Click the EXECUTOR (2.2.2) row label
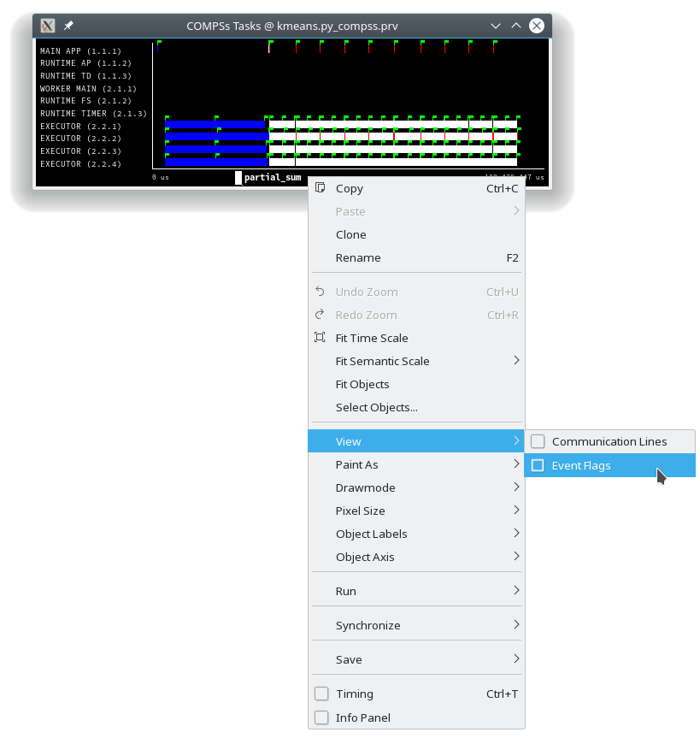Viewport: 700px width, 744px height. pos(80,138)
